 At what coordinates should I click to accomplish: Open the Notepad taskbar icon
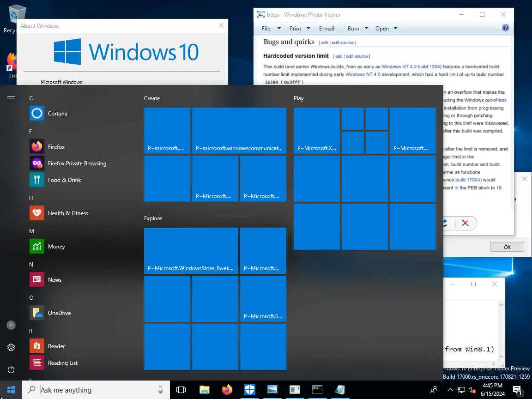340,390
